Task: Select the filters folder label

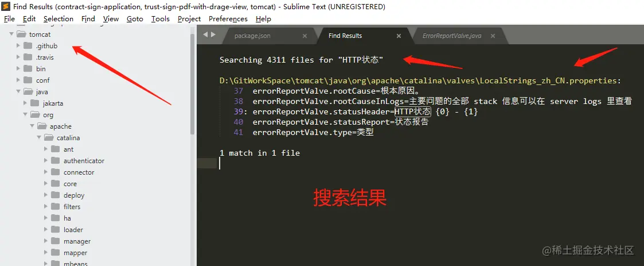Action: coord(72,207)
